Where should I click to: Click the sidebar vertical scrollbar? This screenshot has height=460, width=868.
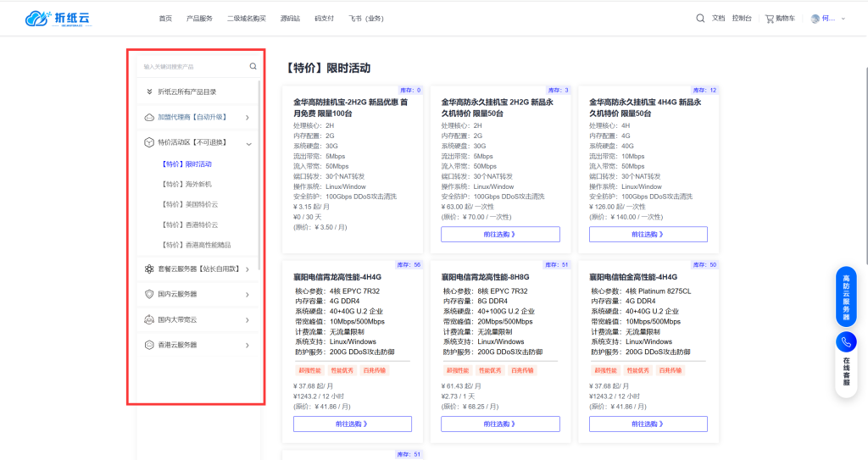pyautogui.click(x=259, y=177)
